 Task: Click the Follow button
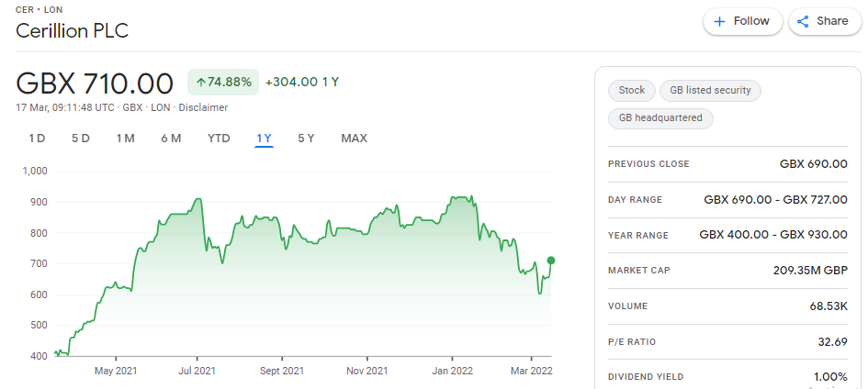(742, 21)
